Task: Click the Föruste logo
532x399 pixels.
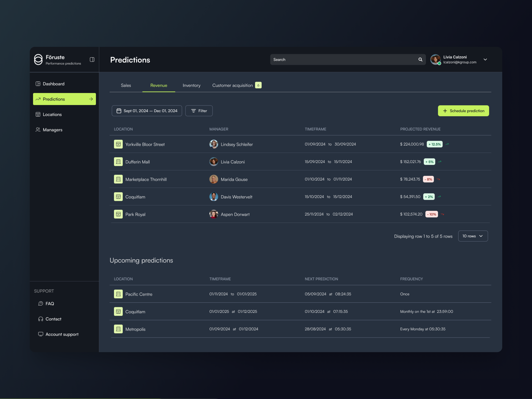Action: point(38,60)
